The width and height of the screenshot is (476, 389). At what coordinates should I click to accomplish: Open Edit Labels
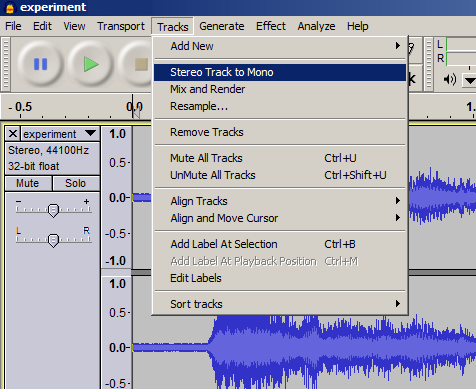tap(280, 278)
